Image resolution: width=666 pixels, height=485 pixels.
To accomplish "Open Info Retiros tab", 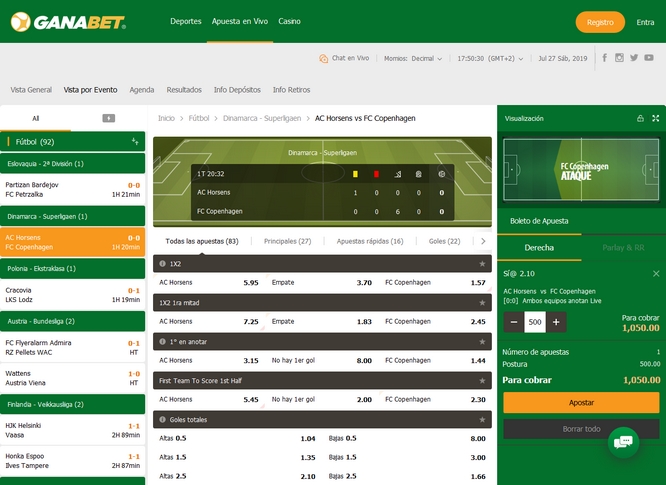I will [x=291, y=90].
